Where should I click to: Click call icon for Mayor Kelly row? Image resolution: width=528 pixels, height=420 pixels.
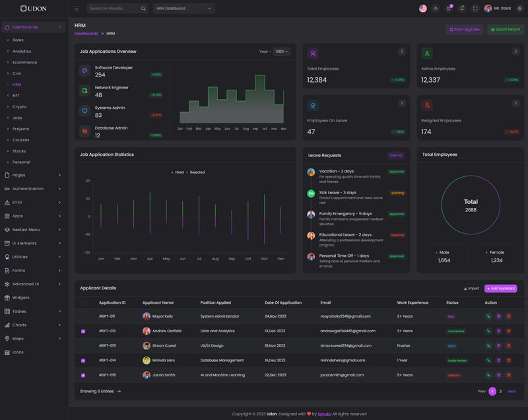(488, 316)
